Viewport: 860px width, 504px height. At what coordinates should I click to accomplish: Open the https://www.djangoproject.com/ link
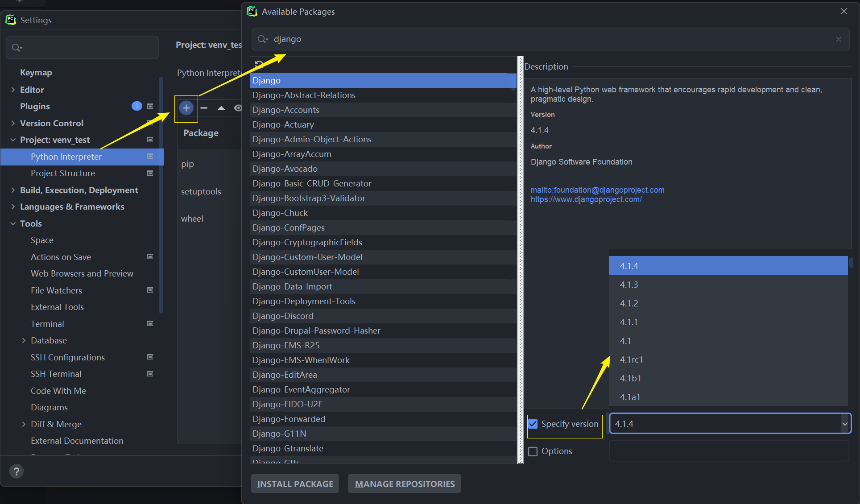click(x=586, y=199)
